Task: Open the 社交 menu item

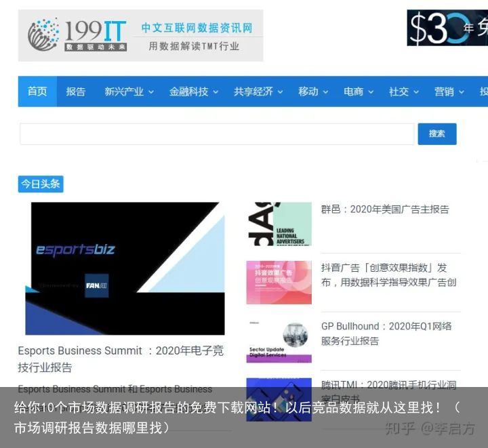Action: click(399, 91)
